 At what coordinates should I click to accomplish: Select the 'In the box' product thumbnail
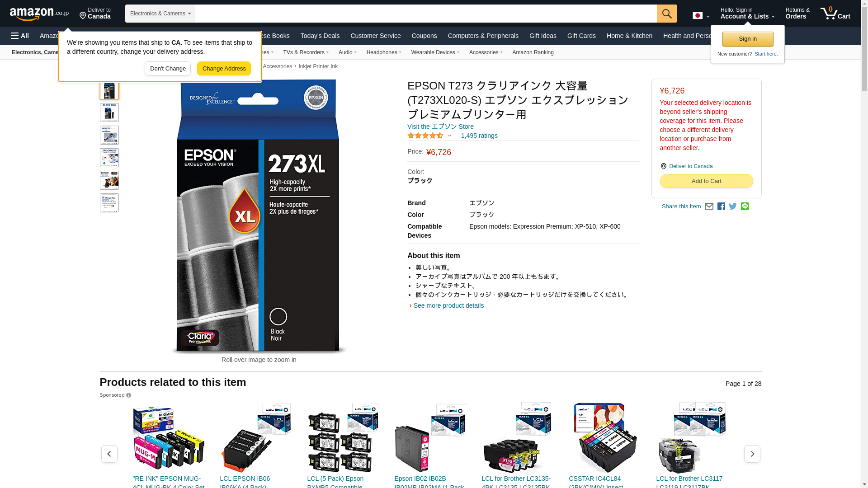(109, 113)
